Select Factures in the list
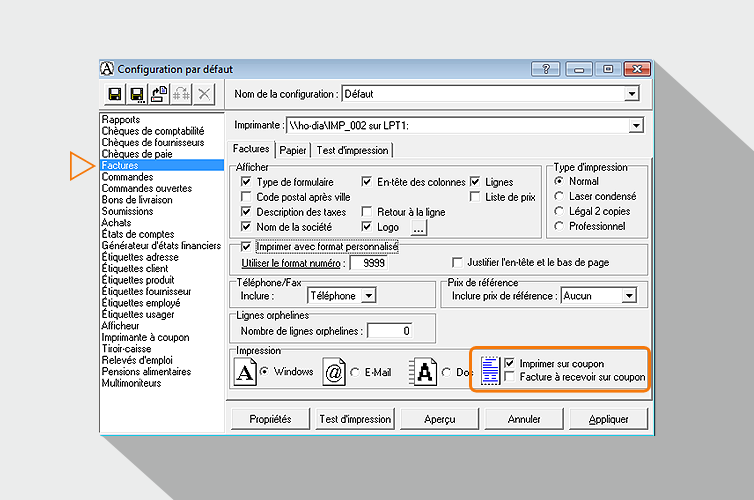 (162, 165)
